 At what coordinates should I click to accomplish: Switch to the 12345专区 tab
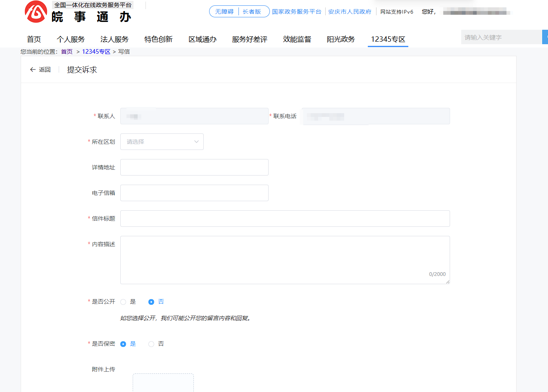pyautogui.click(x=388, y=39)
